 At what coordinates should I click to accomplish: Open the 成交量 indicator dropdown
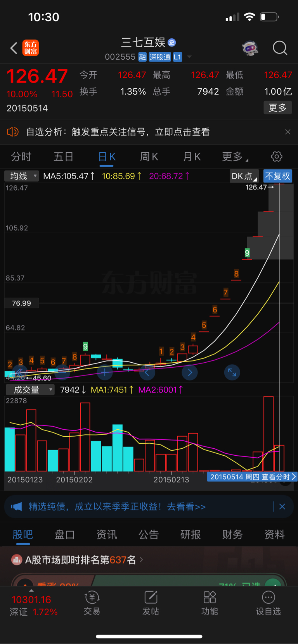pyautogui.click(x=30, y=390)
